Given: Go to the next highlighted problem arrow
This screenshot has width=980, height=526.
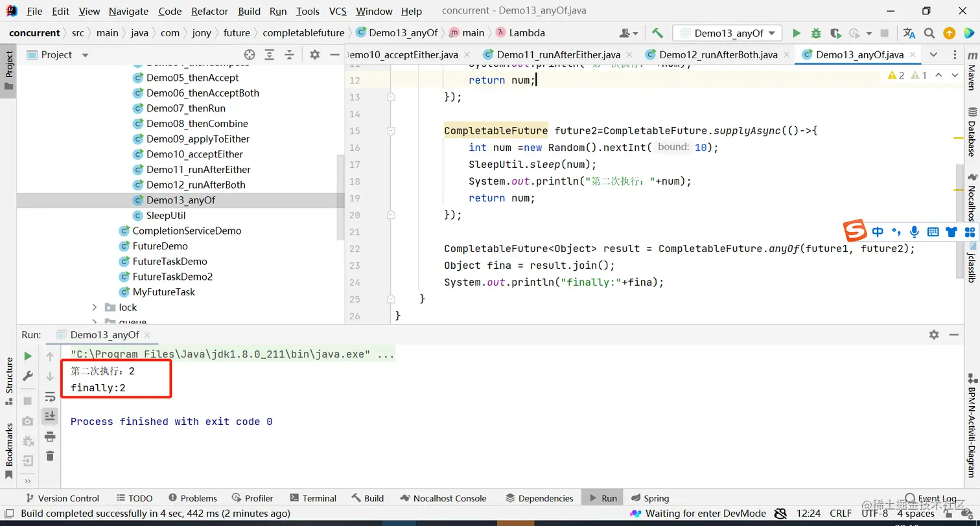Looking at the screenshot, I should click(955, 76).
